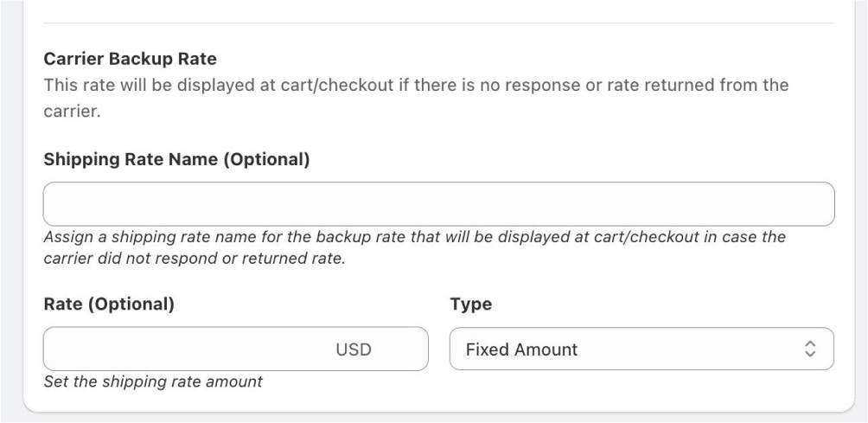Click the downward arrow of the Type chevron
This screenshot has width=868, height=423.
pos(810,355)
